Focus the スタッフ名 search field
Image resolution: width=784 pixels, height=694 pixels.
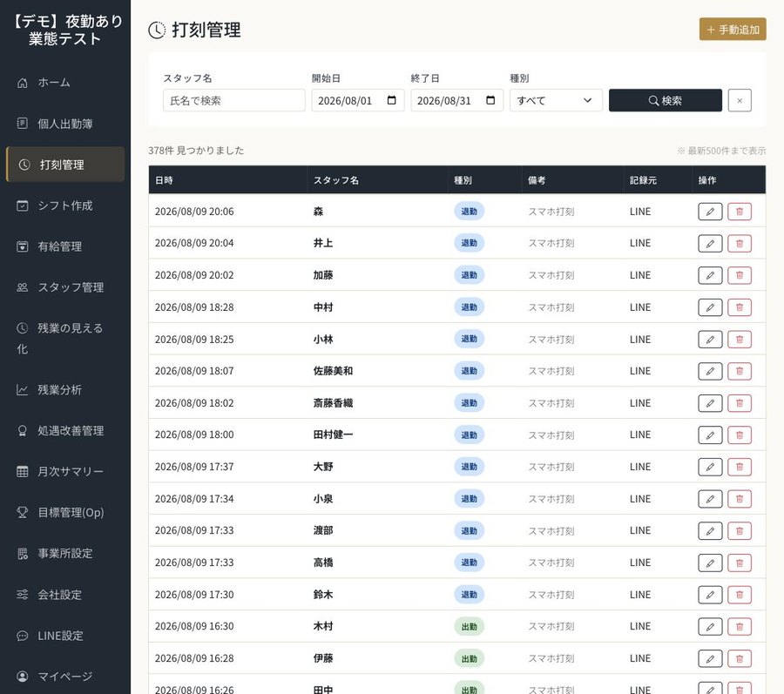(x=234, y=100)
